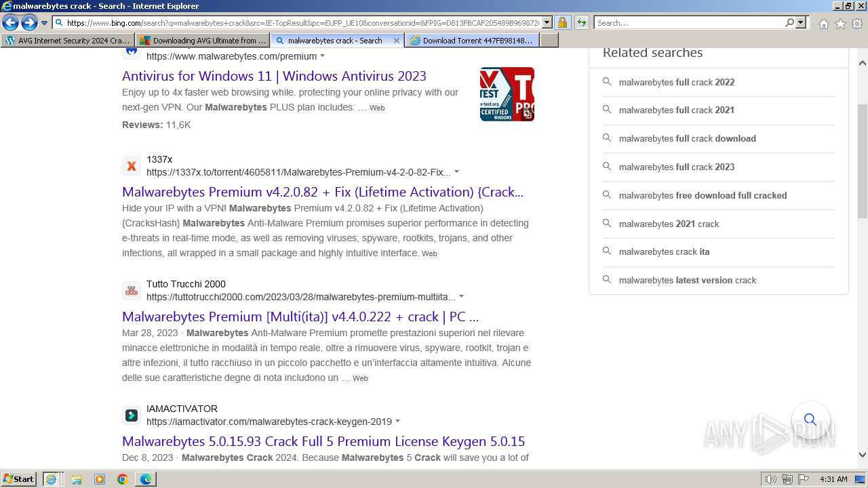
Task: Click the Web label under Antivirus result
Action: tap(377, 108)
